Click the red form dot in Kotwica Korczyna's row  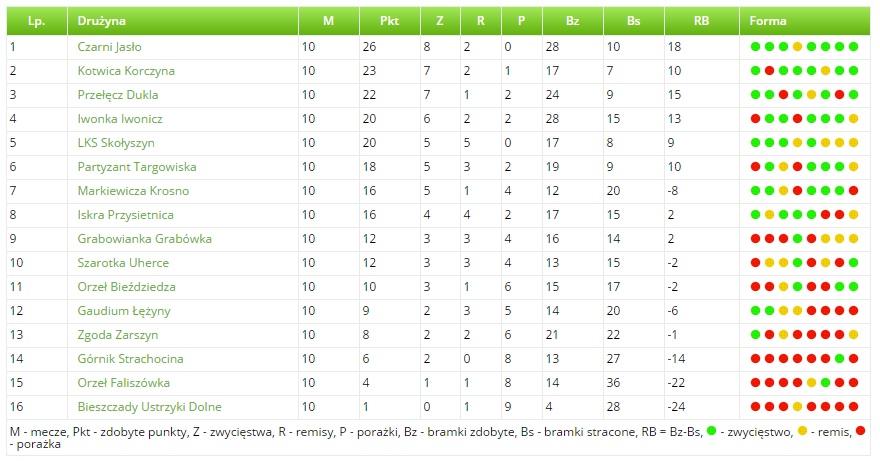coord(769,71)
